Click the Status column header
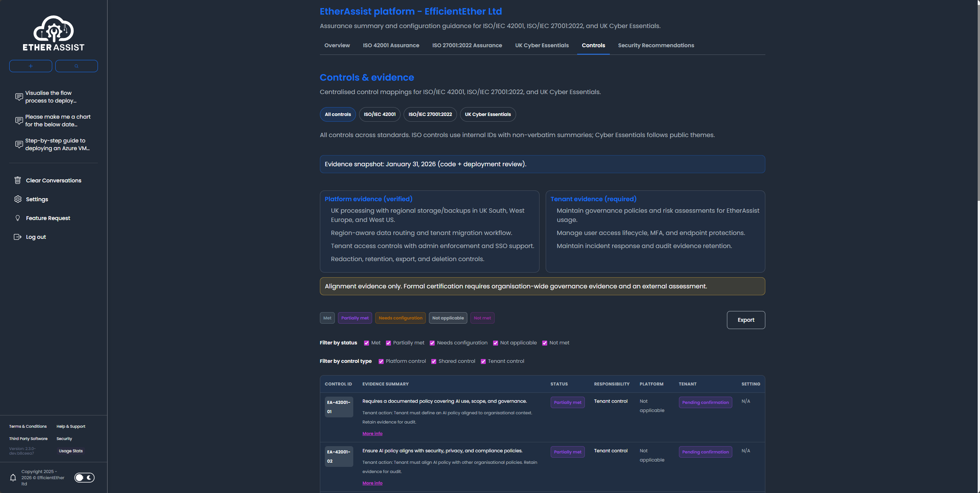 [x=559, y=384]
